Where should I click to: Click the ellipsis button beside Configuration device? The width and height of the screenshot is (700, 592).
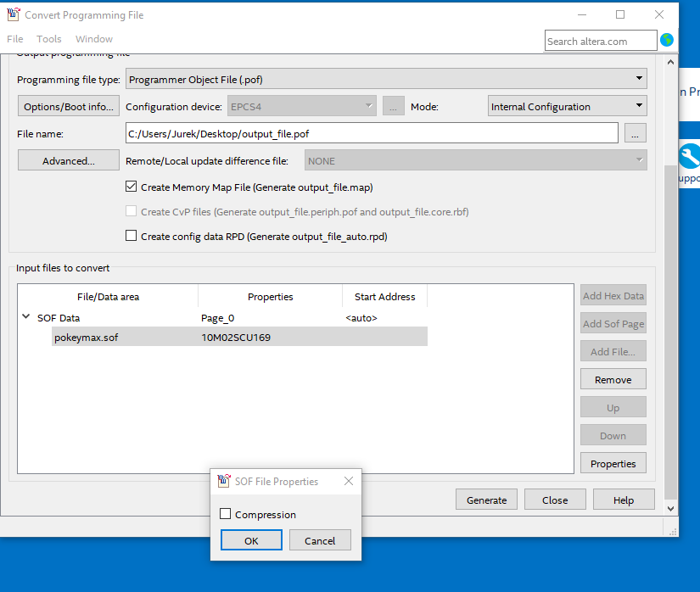coord(394,106)
